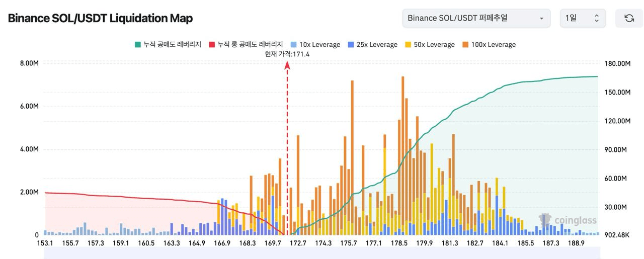Click the light blue 10x Leverage swatch
The image size is (644, 259).
click(293, 44)
